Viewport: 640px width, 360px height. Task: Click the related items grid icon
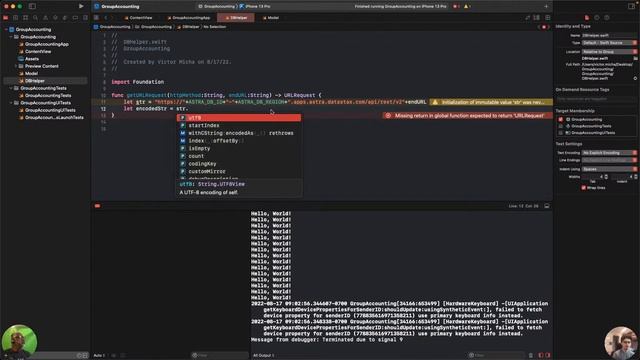[96, 18]
